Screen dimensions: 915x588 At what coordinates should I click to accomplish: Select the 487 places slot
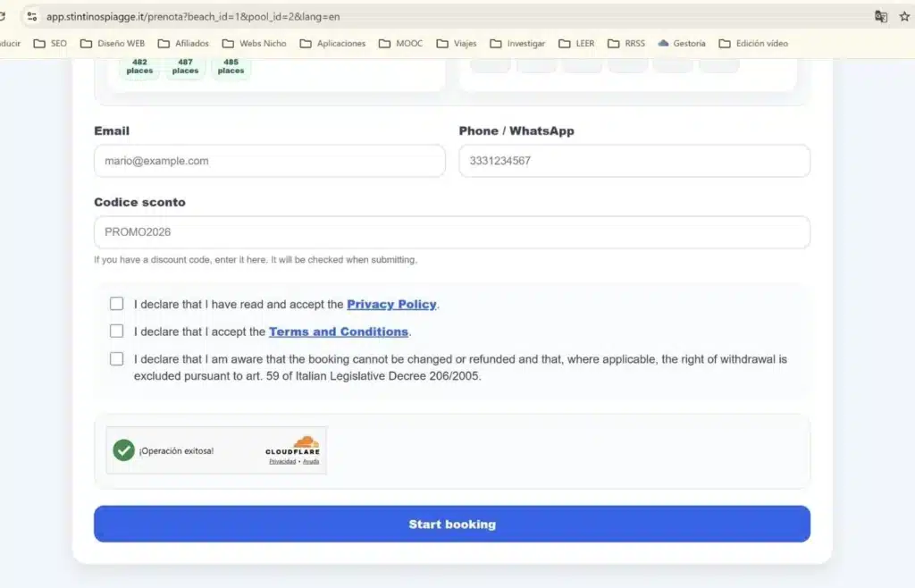[185, 66]
